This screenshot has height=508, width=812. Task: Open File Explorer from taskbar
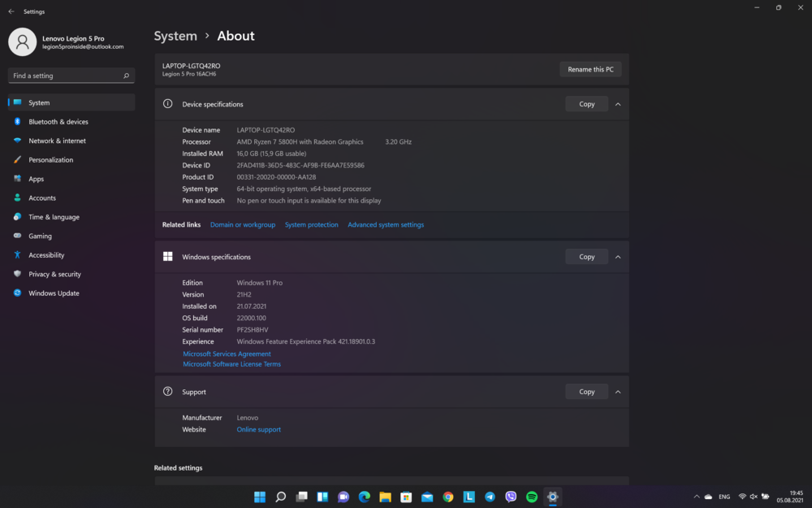click(x=385, y=497)
